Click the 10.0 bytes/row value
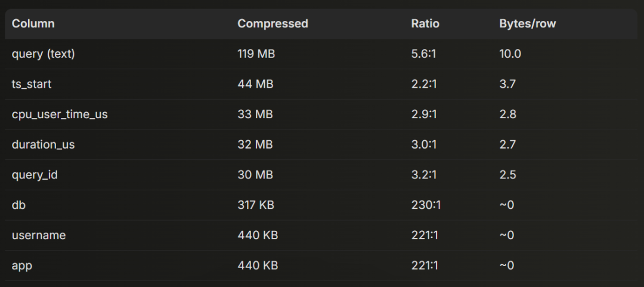Screen dimensions: 644x287 [x=510, y=54]
